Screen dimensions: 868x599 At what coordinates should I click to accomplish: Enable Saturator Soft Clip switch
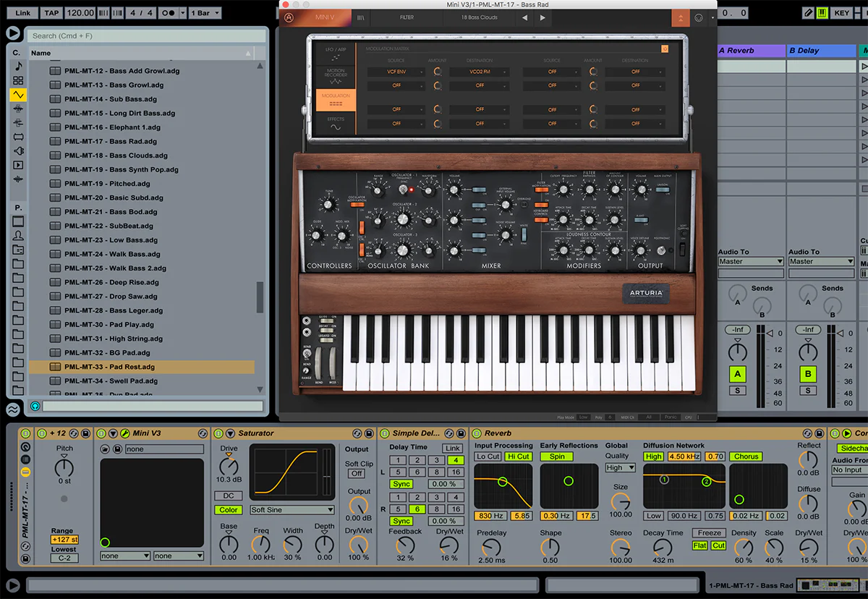click(x=356, y=474)
